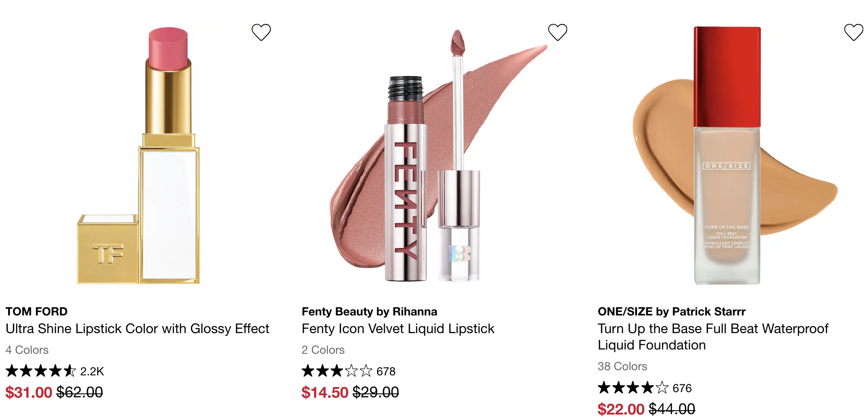Show the 4 Colors options for Tom Ford
Screen dimensions: 868x418
click(x=27, y=350)
